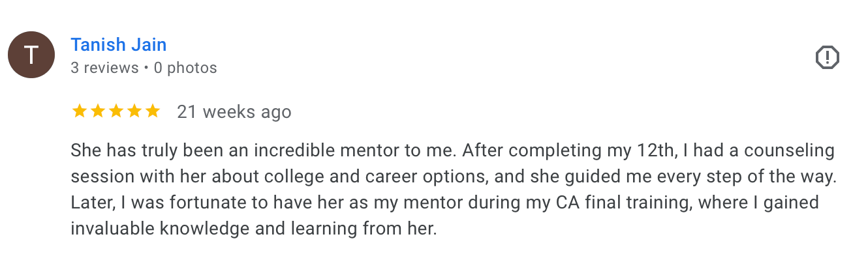This screenshot has width=868, height=271.
Task: Click the "21 weeks ago" timestamp
Action: pyautogui.click(x=234, y=112)
